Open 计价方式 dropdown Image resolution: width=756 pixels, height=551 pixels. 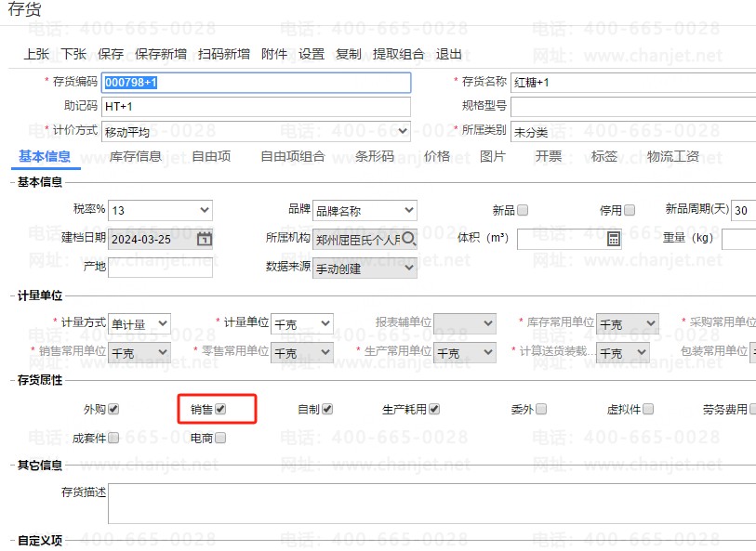click(256, 131)
